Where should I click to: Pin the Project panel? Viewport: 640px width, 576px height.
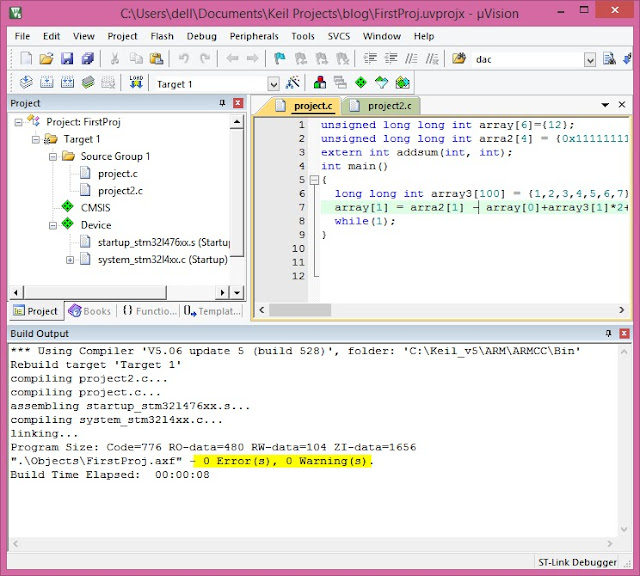click(222, 103)
